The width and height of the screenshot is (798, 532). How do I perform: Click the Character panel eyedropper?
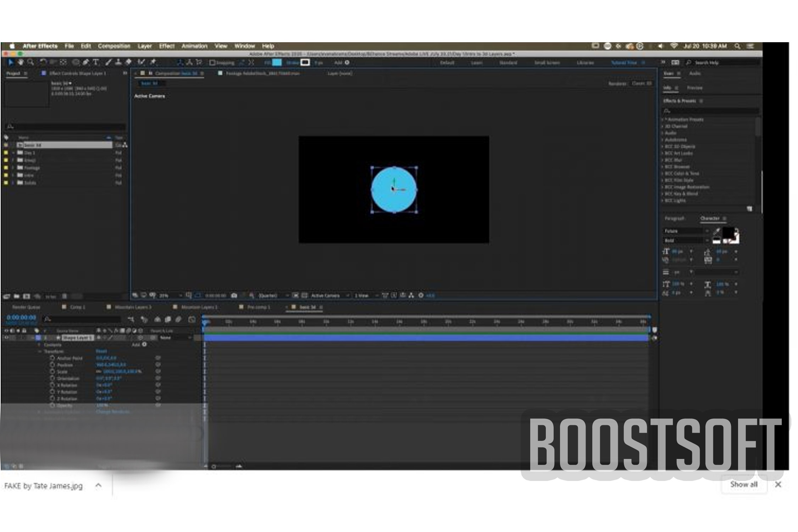click(717, 232)
